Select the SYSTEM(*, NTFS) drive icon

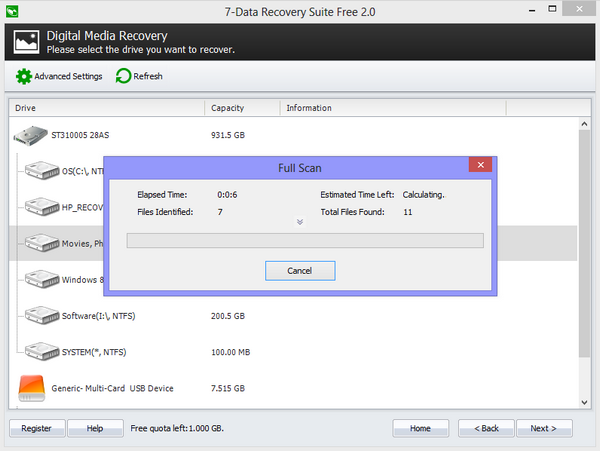42,352
